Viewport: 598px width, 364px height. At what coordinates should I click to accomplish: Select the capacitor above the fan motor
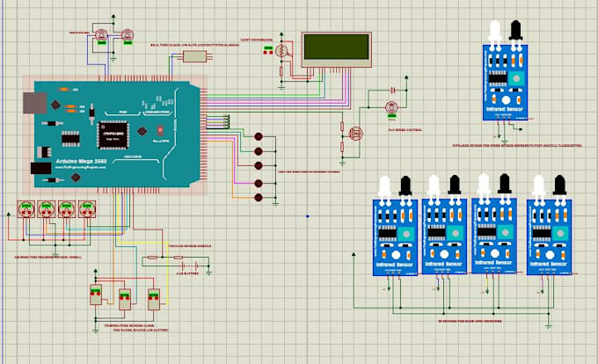[x=393, y=90]
